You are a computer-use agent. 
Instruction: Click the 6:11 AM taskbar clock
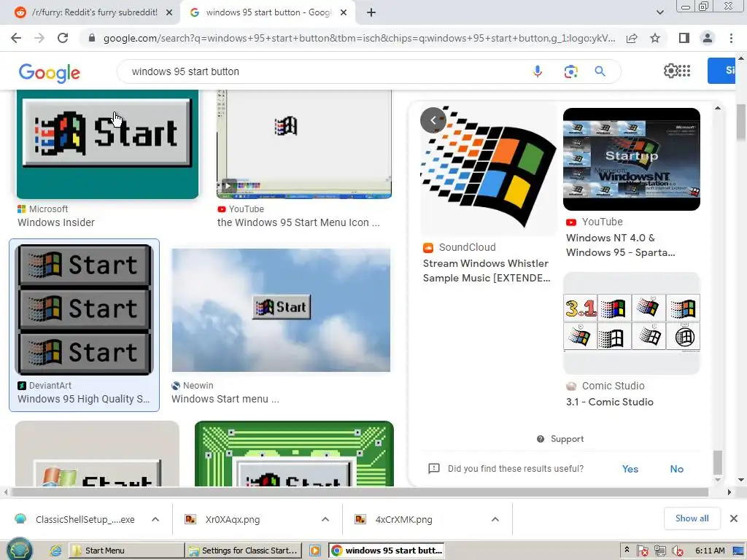(710, 551)
